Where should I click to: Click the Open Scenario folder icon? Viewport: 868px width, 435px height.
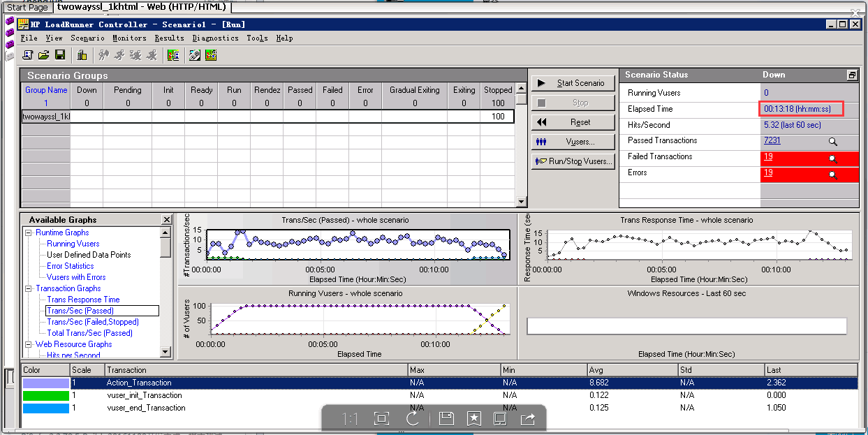pyautogui.click(x=43, y=54)
